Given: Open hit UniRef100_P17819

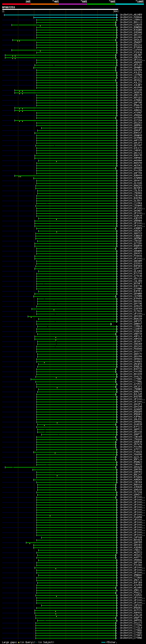Looking at the screenshot, I should (131, 311).
